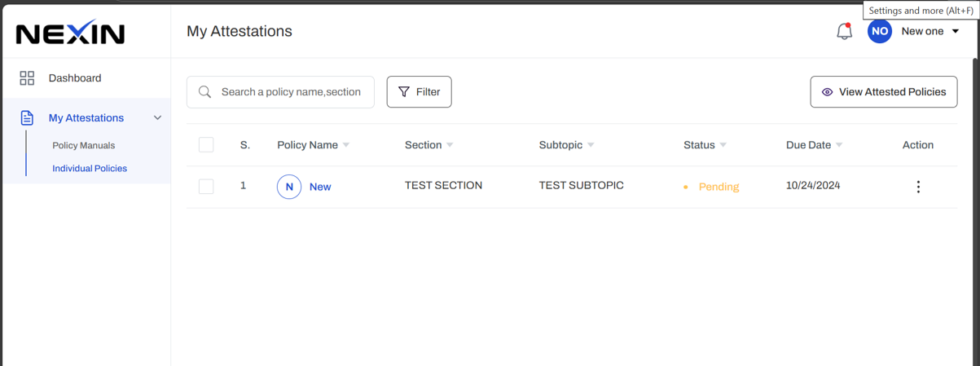Viewport: 980px width, 366px height.
Task: Toggle the select-all header checkbox
Action: tap(206, 145)
